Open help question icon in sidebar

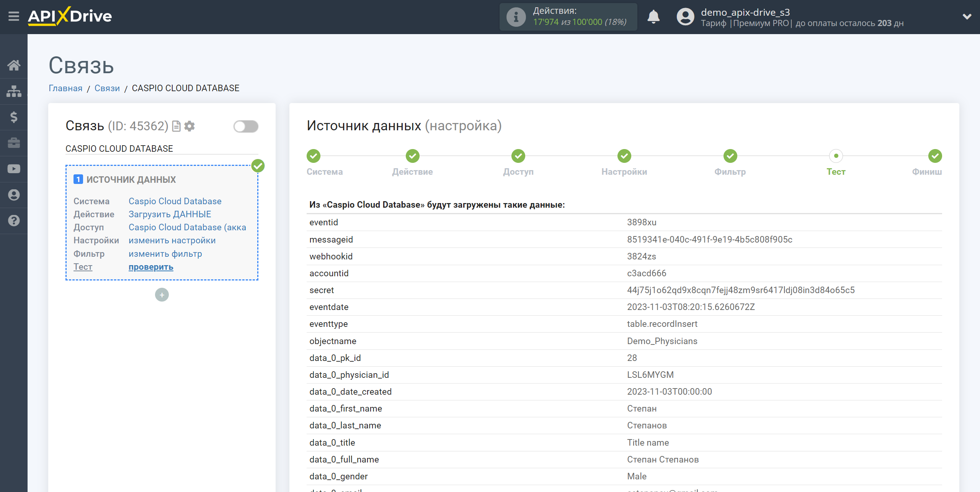coord(14,221)
